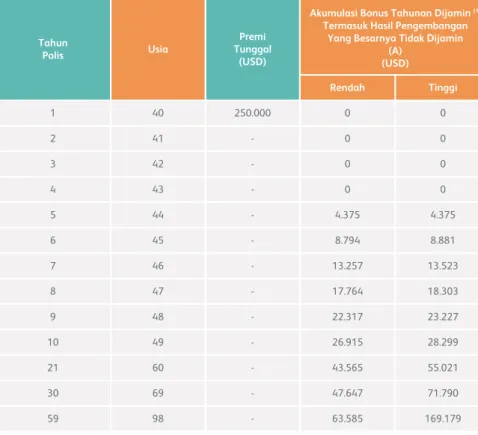Select Tahun Polis 21 cell
This screenshot has width=478, height=435.
pyautogui.click(x=53, y=368)
